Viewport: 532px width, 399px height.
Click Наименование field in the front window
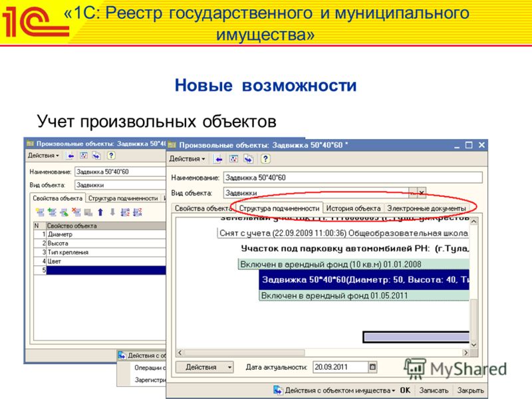point(353,178)
